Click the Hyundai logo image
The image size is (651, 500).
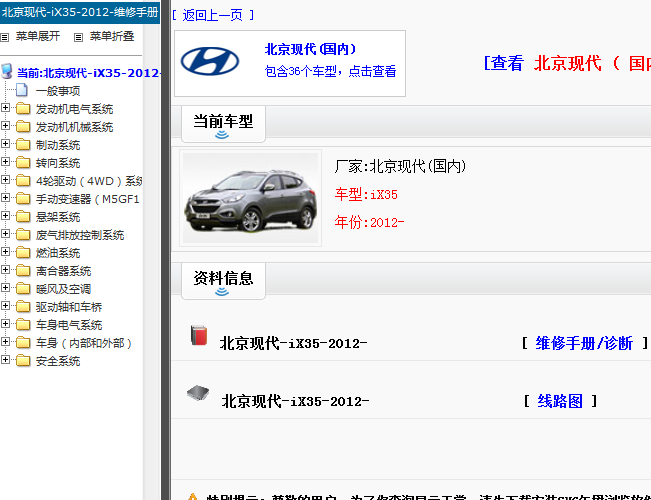point(210,61)
